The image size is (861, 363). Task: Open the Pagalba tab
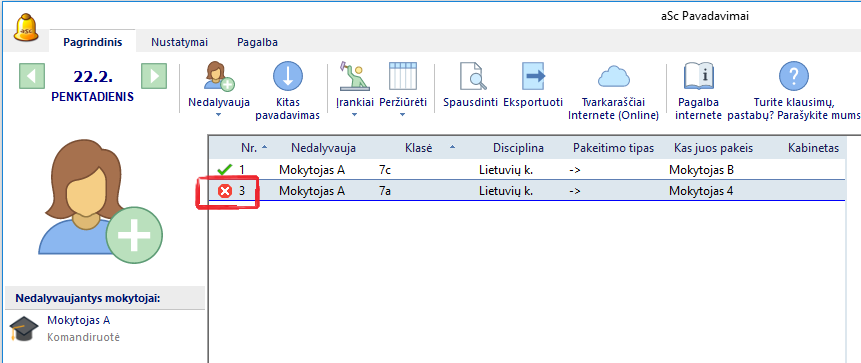tap(258, 42)
